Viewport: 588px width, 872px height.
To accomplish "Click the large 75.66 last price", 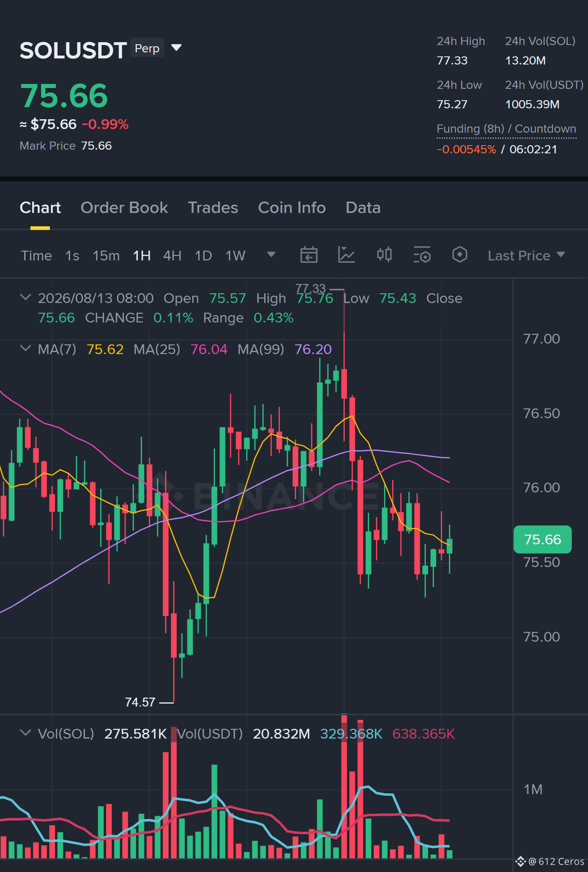I will point(64,96).
